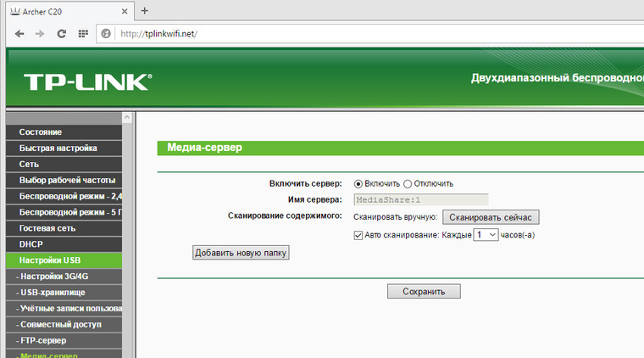Open Выбор рабочей частоты menu item

tap(64, 180)
